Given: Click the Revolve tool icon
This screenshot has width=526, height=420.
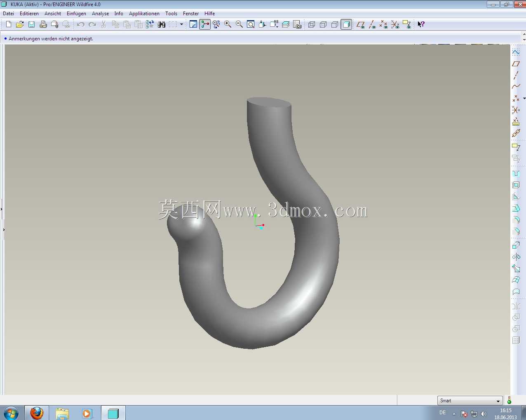Looking at the screenshot, I should pyautogui.click(x=516, y=257).
